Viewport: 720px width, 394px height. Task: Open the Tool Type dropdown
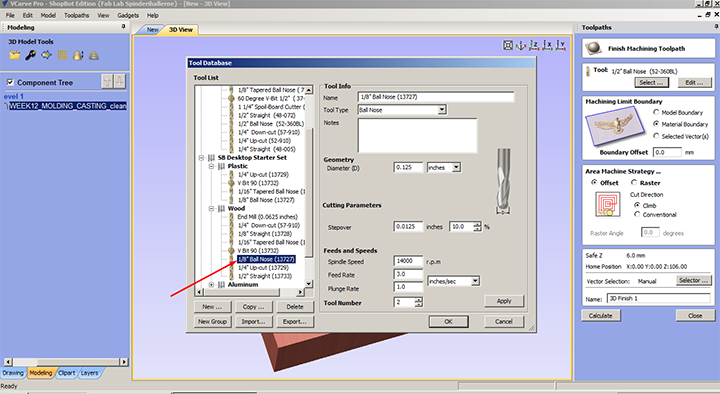tap(442, 110)
